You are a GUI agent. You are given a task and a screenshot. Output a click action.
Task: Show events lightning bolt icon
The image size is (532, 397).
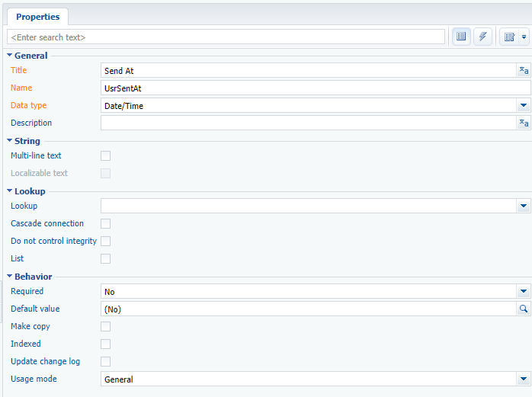pyautogui.click(x=482, y=37)
